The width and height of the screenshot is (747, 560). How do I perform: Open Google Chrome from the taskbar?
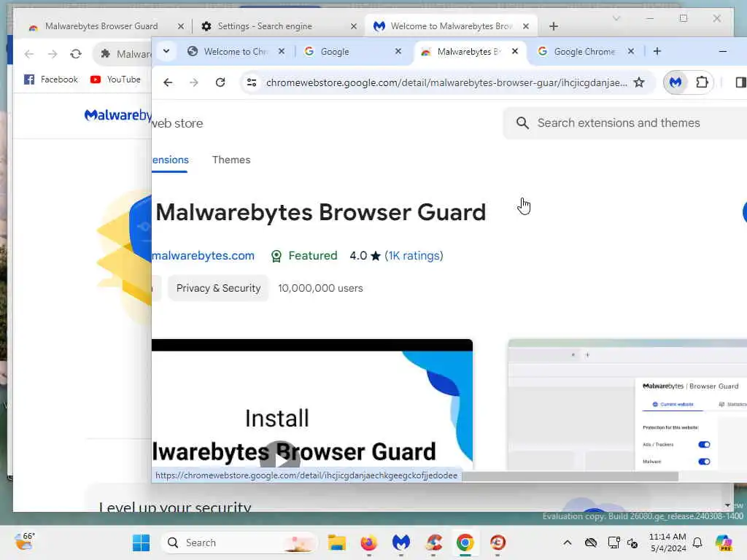point(465,542)
